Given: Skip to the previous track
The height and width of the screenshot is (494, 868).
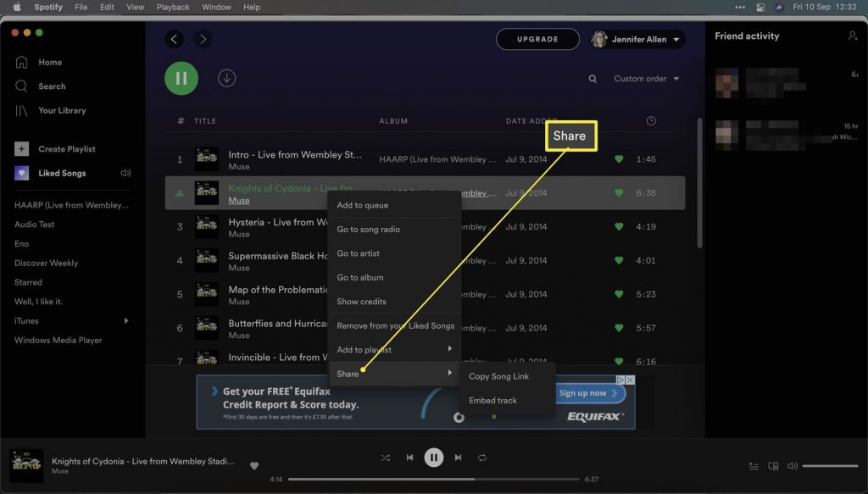Looking at the screenshot, I should [x=409, y=458].
